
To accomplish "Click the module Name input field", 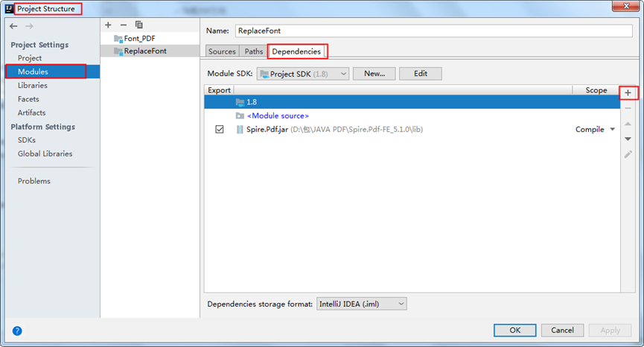I will tap(434, 31).
